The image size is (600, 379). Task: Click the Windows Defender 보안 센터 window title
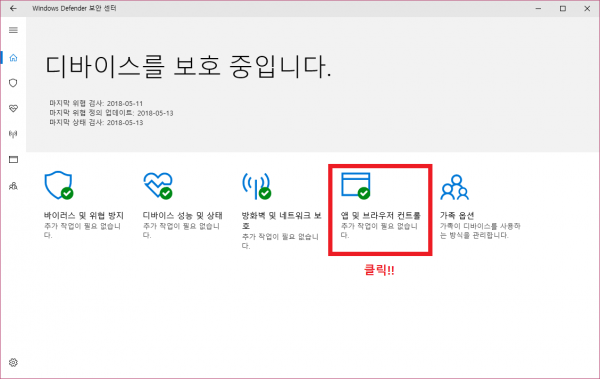coord(74,8)
